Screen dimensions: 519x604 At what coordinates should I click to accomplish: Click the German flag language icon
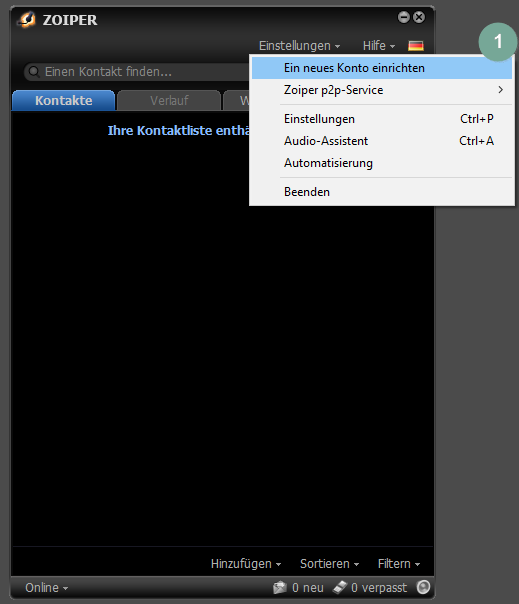[x=416, y=46]
